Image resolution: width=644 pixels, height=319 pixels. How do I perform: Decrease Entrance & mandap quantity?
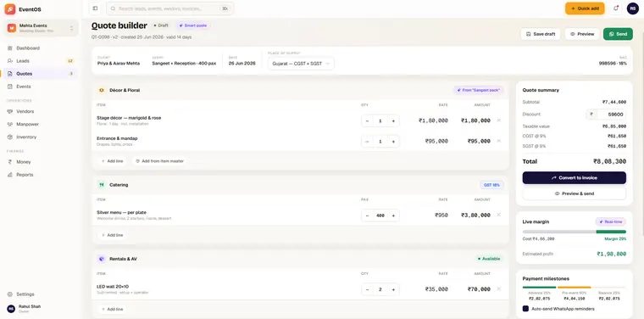point(367,142)
